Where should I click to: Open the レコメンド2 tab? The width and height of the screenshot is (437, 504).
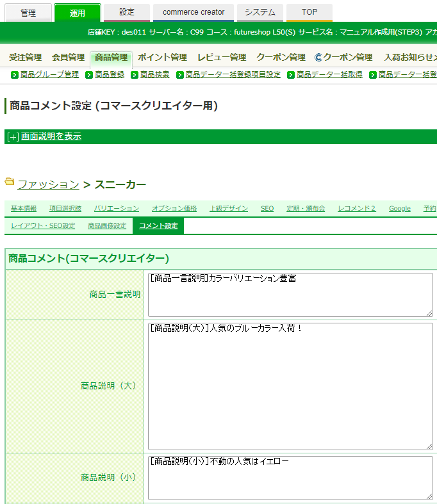coord(357,208)
